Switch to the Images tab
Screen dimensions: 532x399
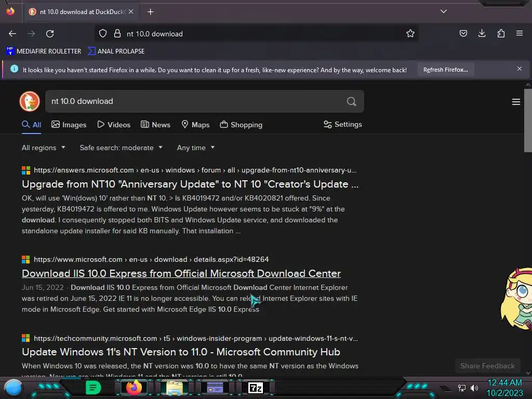(69, 125)
